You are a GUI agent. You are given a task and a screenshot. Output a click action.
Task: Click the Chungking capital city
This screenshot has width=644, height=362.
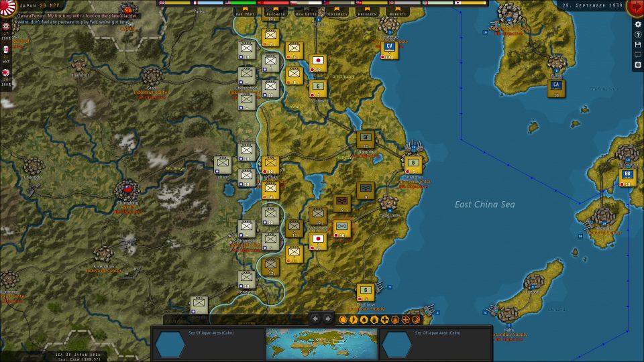click(x=127, y=190)
